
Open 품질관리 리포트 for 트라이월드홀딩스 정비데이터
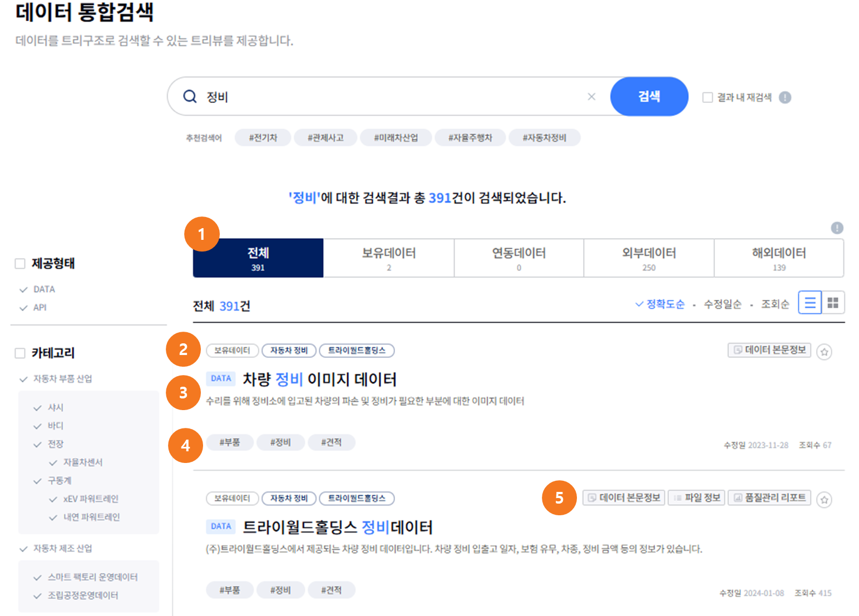[769, 497]
